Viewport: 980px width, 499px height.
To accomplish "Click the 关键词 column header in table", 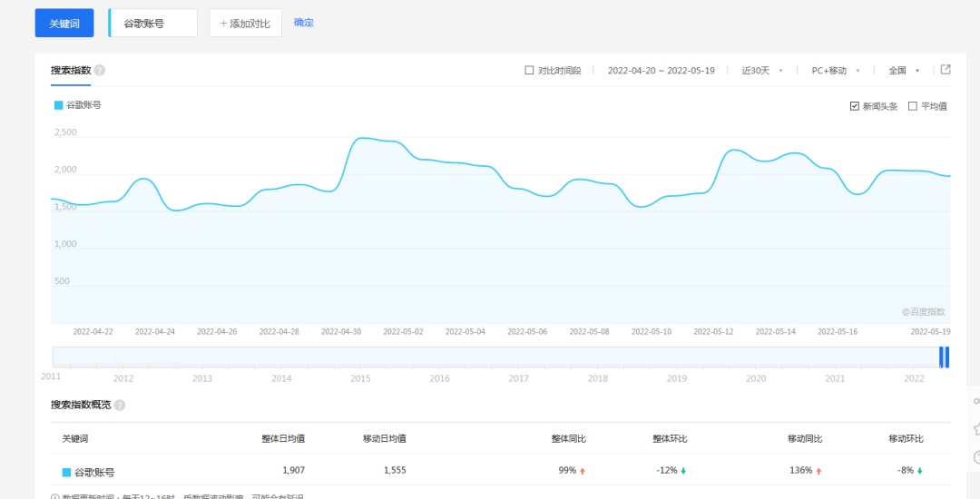I will (75, 438).
